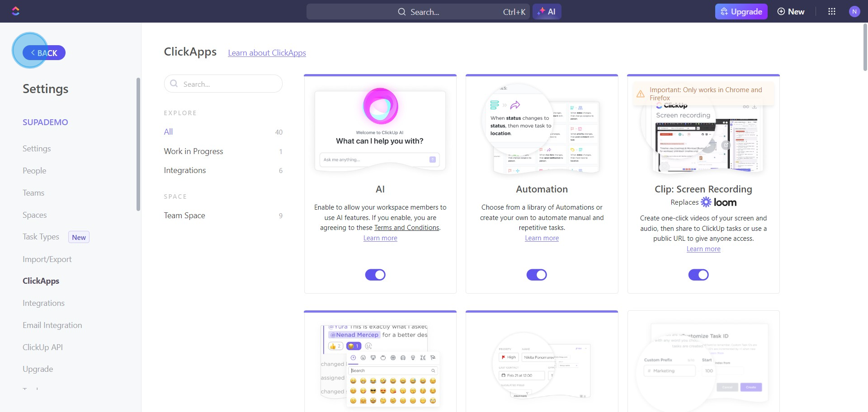Image resolution: width=868 pixels, height=412 pixels.
Task: Click the magnifier icon in ClickApps search
Action: 174,84
